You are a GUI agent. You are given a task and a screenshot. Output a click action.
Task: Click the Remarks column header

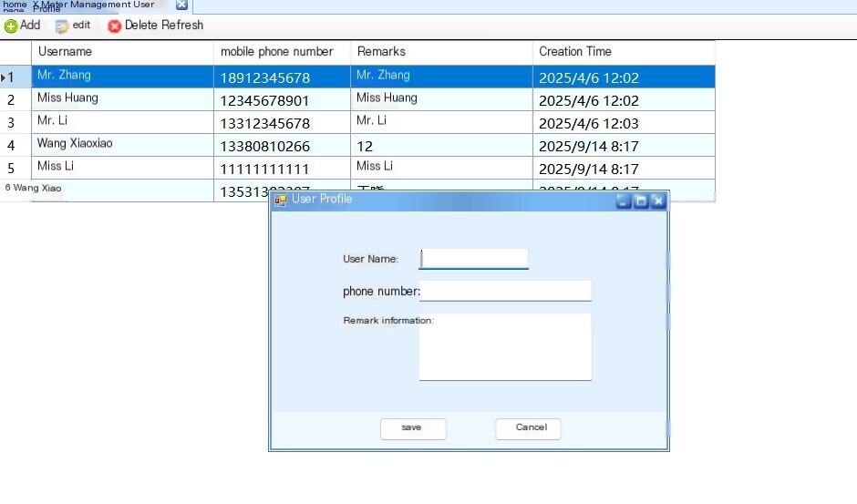pos(441,52)
